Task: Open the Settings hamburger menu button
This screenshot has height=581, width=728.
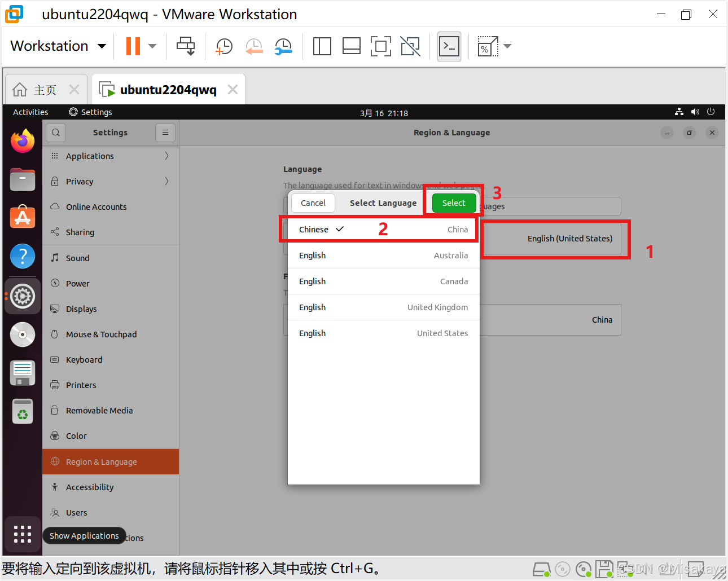Action: pyautogui.click(x=165, y=133)
